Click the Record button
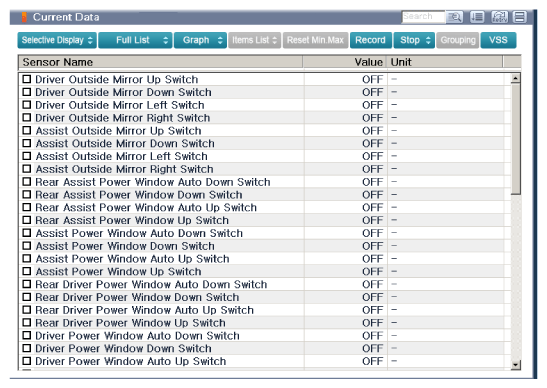The width and height of the screenshot is (547, 388). coord(371,40)
